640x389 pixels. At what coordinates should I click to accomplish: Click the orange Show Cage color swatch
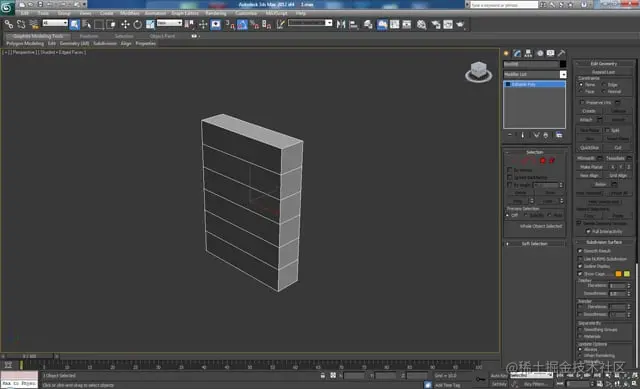pos(618,274)
